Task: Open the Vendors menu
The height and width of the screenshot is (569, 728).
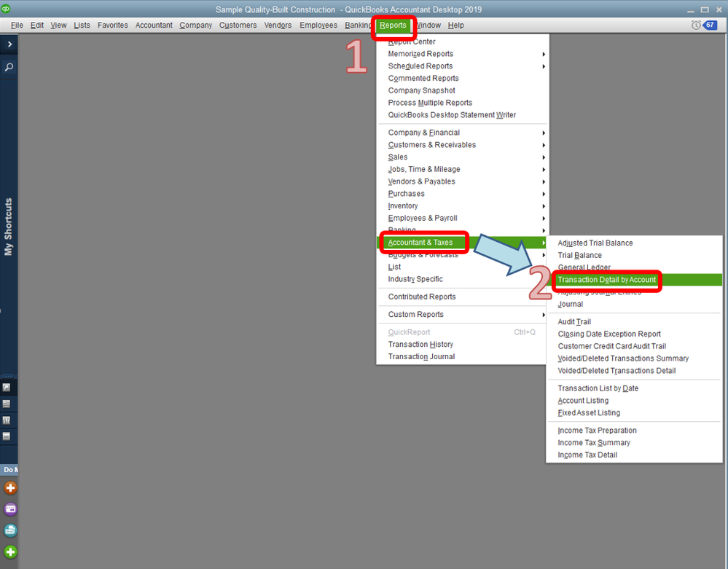Action: pyautogui.click(x=278, y=25)
